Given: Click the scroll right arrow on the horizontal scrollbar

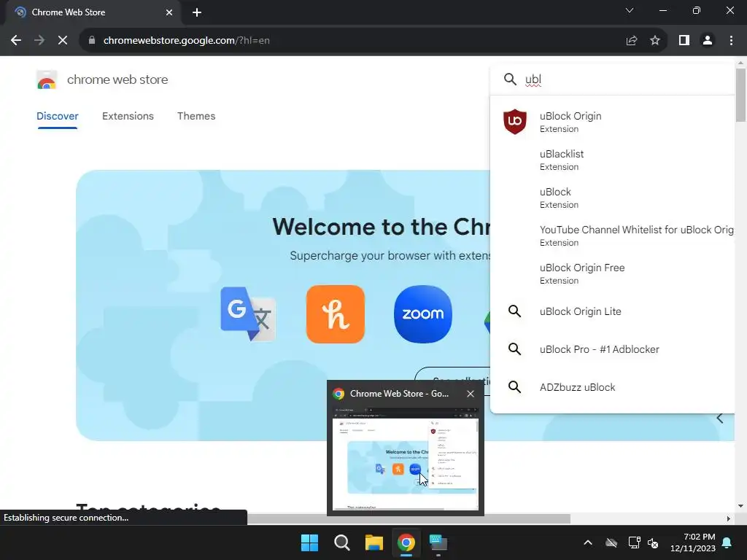Looking at the screenshot, I should pyautogui.click(x=729, y=518).
